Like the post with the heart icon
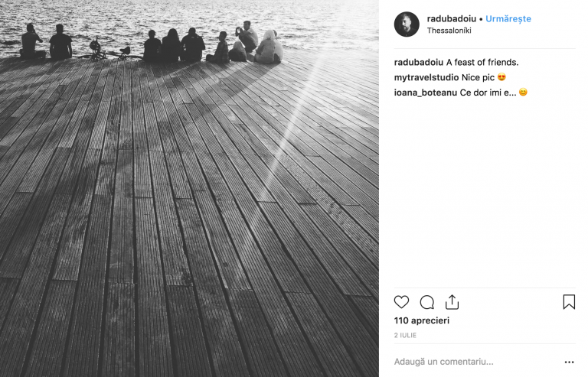 tap(401, 302)
